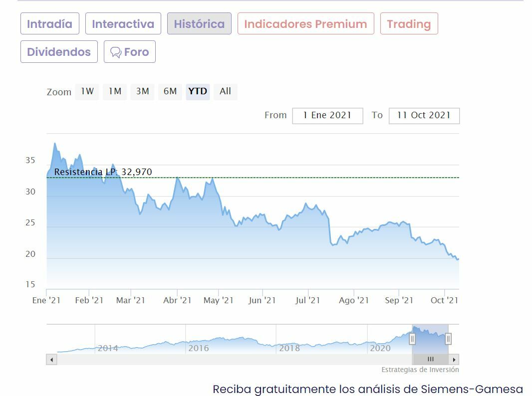Show All historical data zoom
The image size is (532, 396).
point(225,91)
